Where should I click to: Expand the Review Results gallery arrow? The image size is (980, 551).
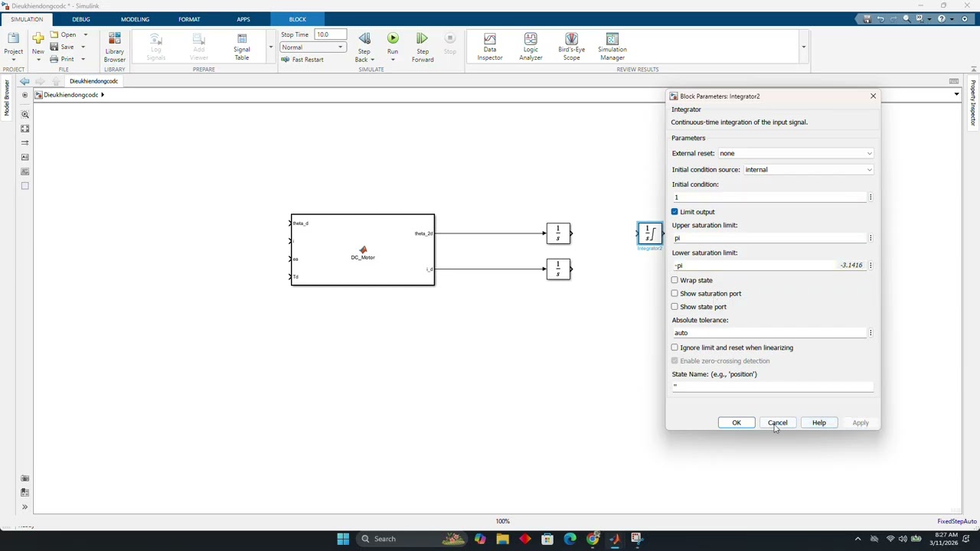tap(803, 47)
